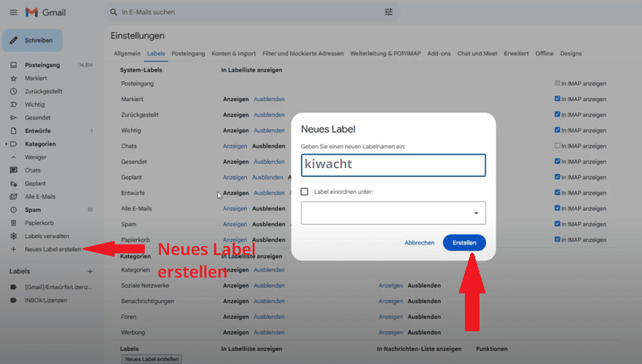Click Anzeigen for Foren message list
This screenshot has width=642, height=364.
tap(391, 317)
